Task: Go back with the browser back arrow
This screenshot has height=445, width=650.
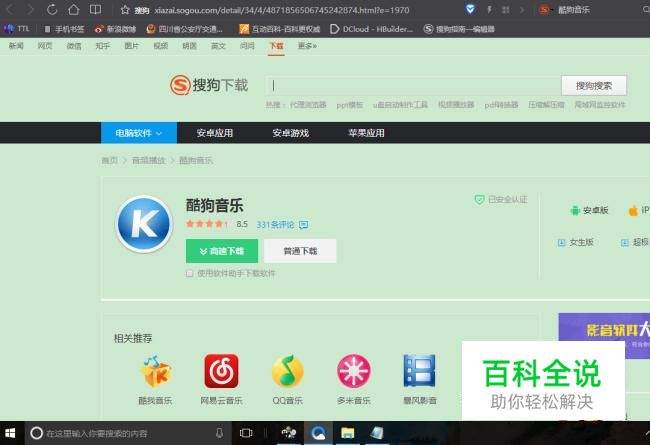Action: tap(10, 9)
